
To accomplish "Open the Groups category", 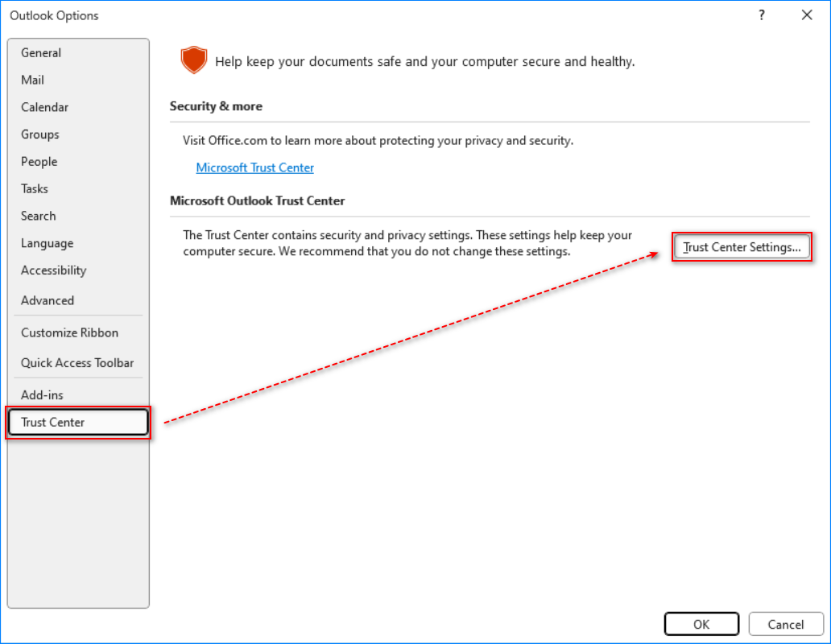I will click(78, 134).
